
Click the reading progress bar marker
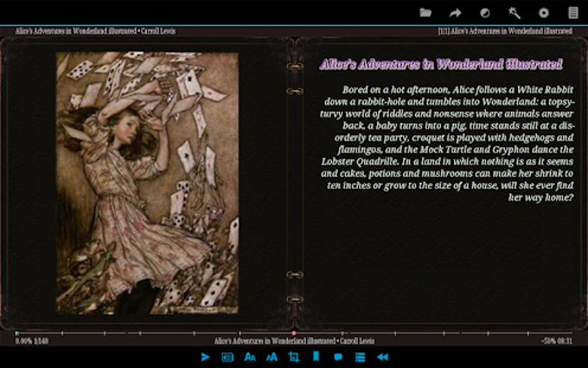point(294,332)
